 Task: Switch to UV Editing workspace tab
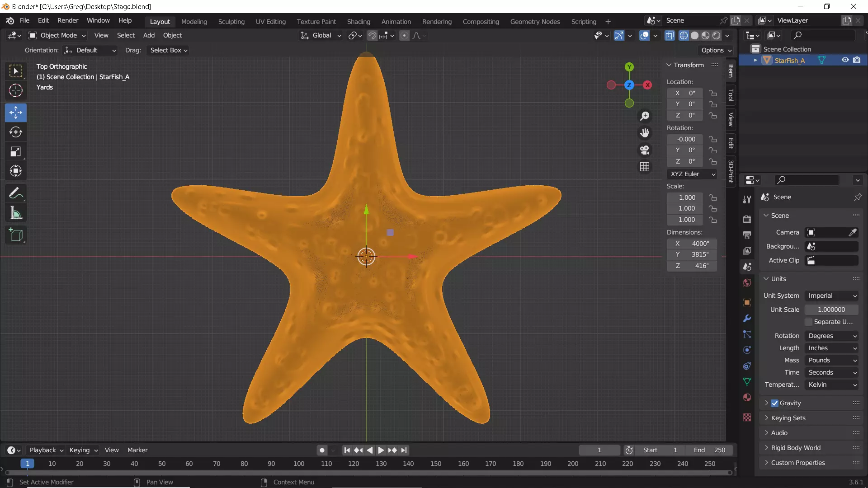271,22
